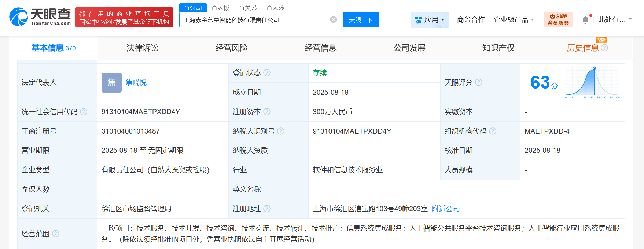Show help icon beside 历史信息
This screenshot has width=644, height=249.
pos(605,48)
